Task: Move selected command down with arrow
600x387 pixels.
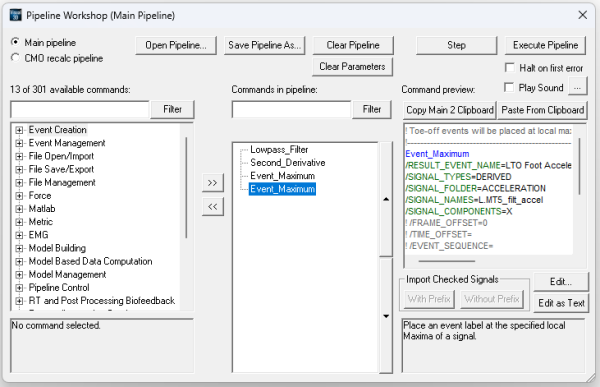Action: click(x=386, y=316)
